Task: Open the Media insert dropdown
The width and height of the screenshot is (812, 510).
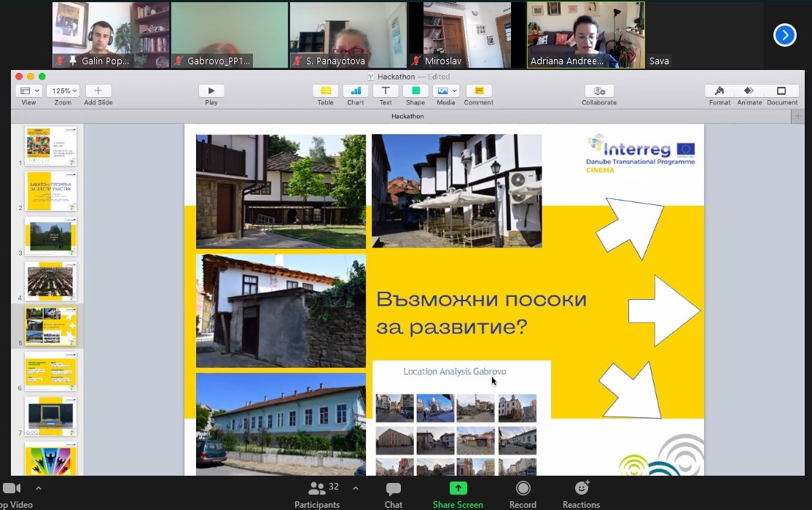Action: click(x=445, y=91)
